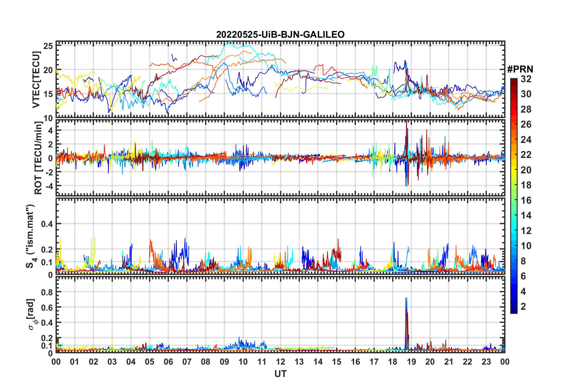561x392 pixels.
Task: Click the S4 ("ism.mat") axis label
Action: [x=31, y=236]
